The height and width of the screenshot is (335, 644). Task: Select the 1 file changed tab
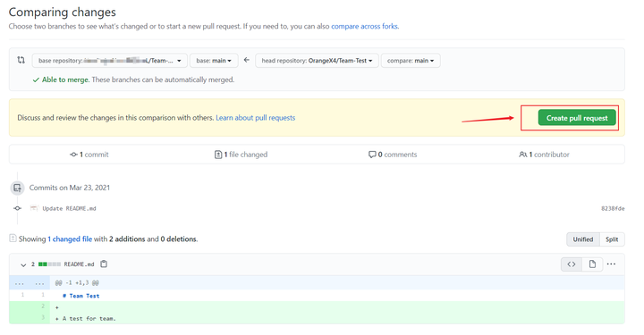point(241,155)
